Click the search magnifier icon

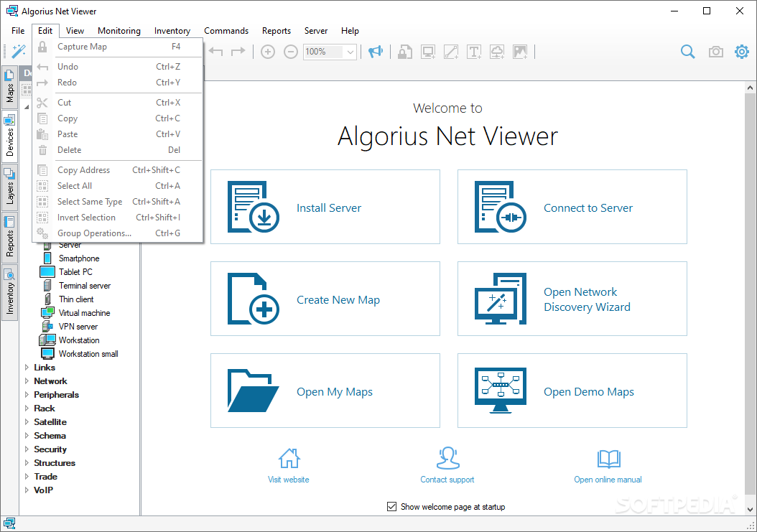coord(687,52)
